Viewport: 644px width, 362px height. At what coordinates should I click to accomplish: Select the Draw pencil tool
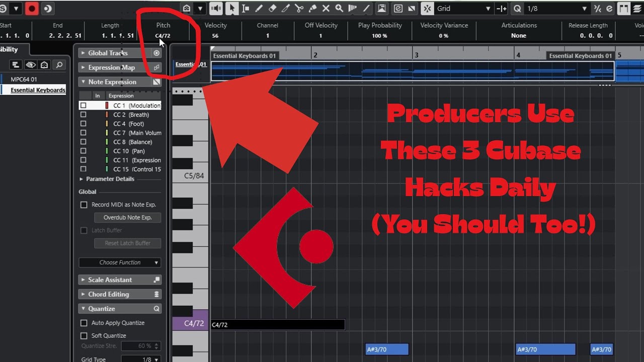click(x=259, y=9)
